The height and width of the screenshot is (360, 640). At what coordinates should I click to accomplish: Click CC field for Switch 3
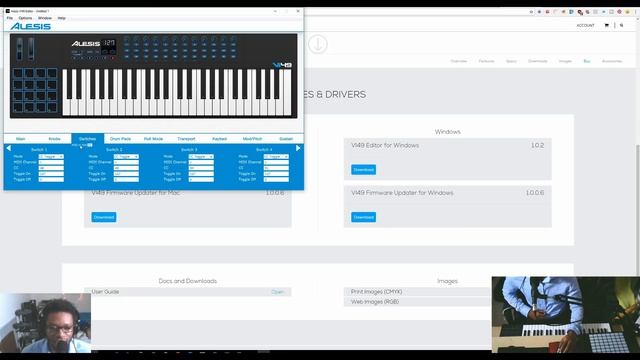click(x=201, y=168)
